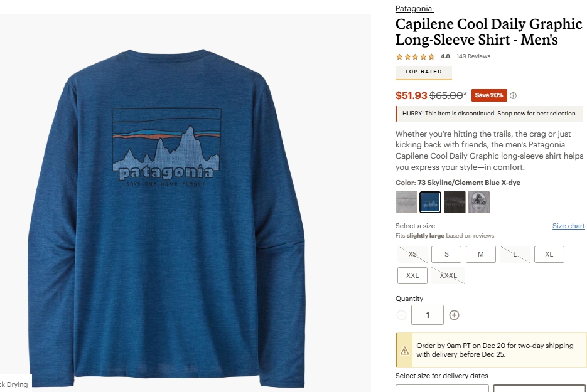Choose size M
This screenshot has height=392, width=587.
coord(481,255)
